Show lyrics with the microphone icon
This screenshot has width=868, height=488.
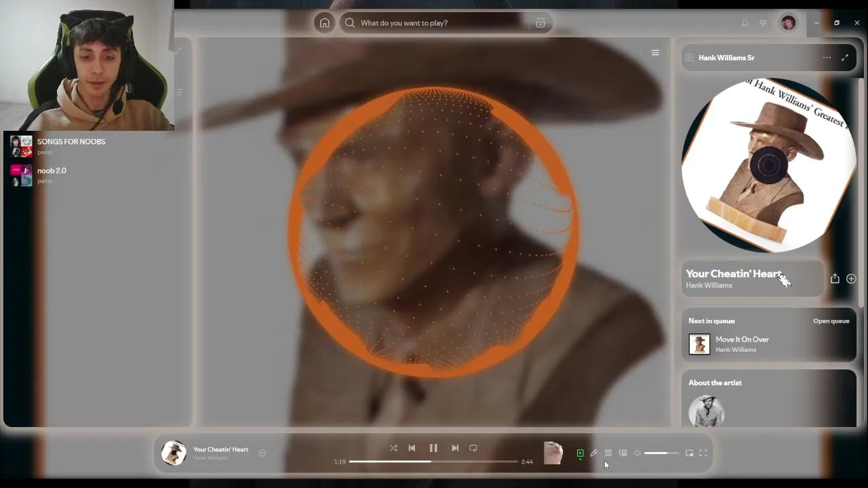pos(594,453)
